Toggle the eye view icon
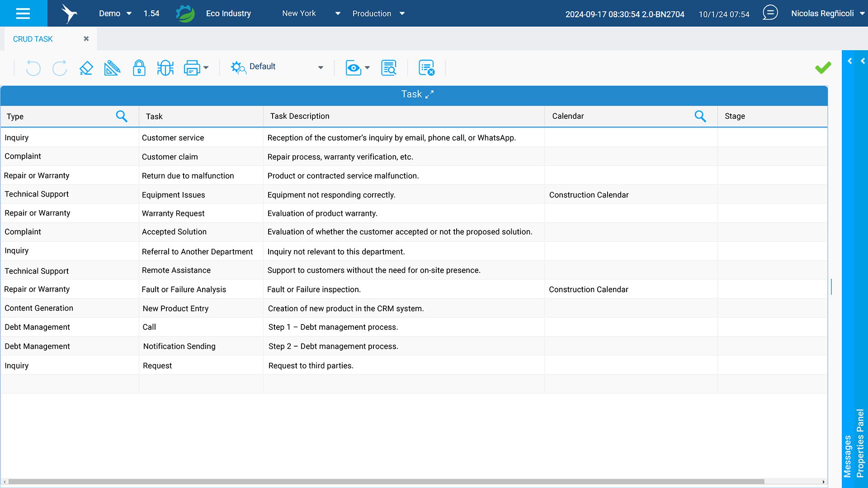The width and height of the screenshot is (868, 488). [353, 68]
